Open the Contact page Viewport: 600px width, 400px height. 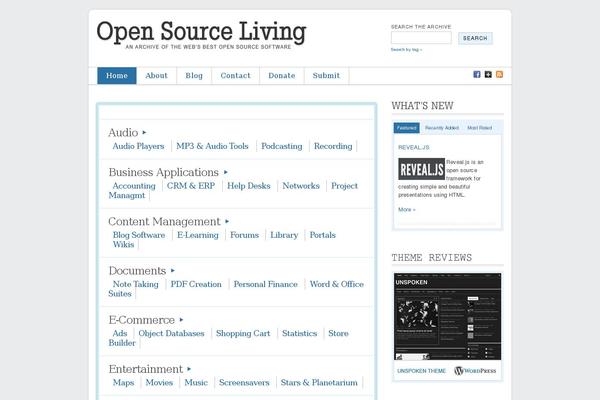click(x=235, y=75)
